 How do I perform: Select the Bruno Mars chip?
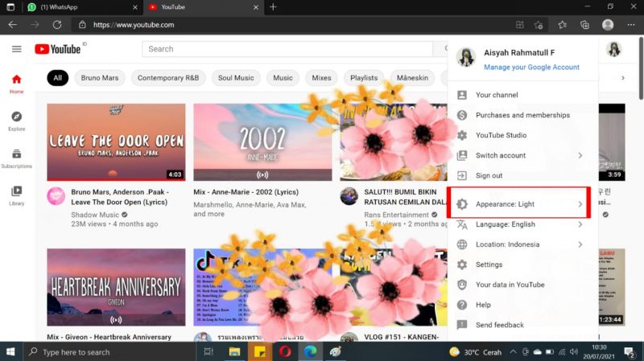[x=100, y=77]
